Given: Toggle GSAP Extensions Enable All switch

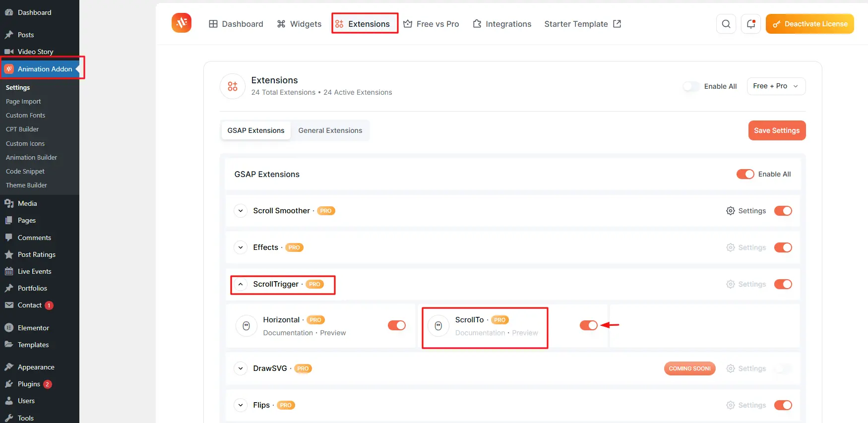Looking at the screenshot, I should [x=745, y=174].
